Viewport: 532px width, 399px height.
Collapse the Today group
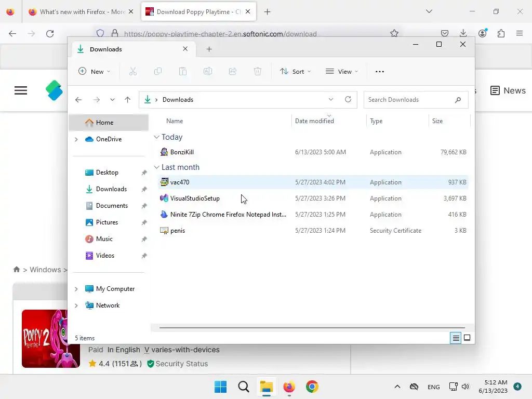point(156,137)
